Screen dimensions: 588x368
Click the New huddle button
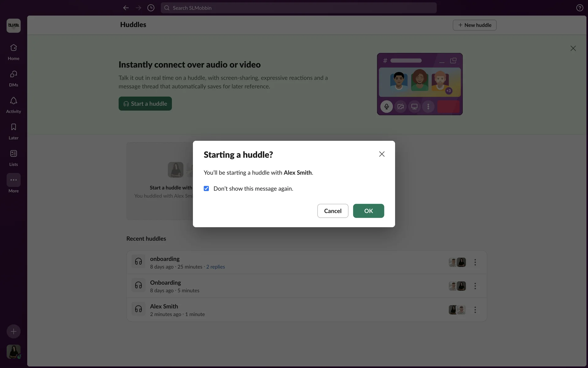pyautogui.click(x=474, y=25)
